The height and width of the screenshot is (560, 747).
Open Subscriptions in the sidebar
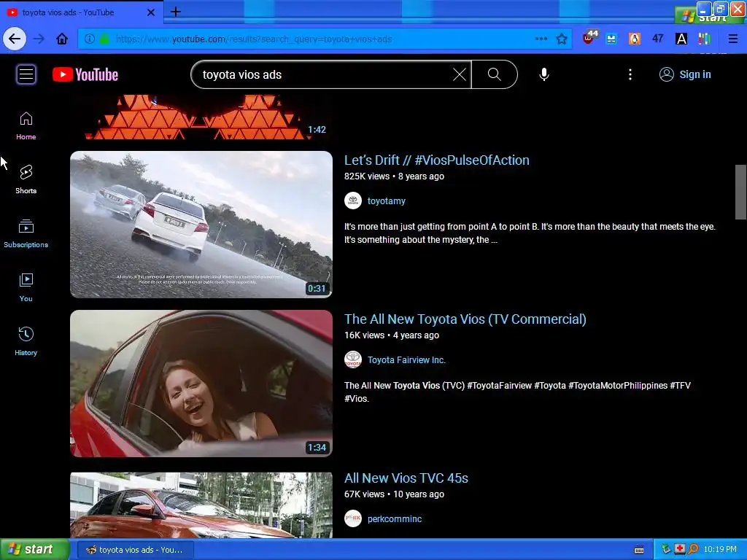pyautogui.click(x=26, y=233)
